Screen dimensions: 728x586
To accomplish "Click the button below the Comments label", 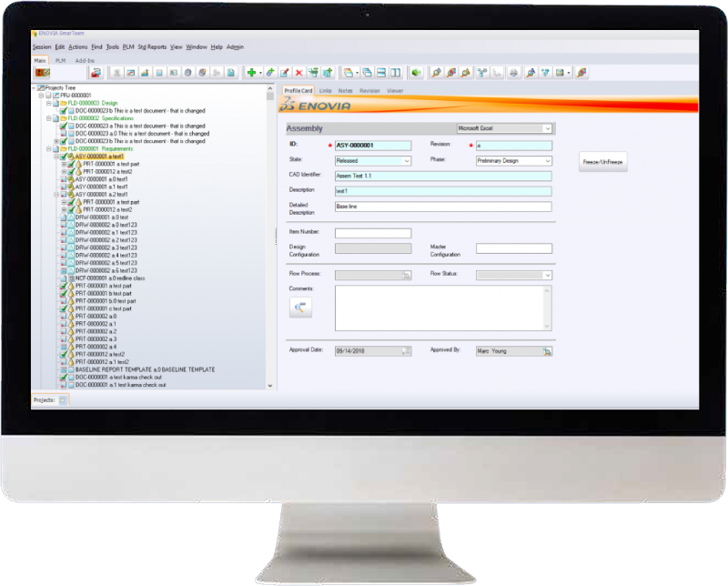I will 300,308.
